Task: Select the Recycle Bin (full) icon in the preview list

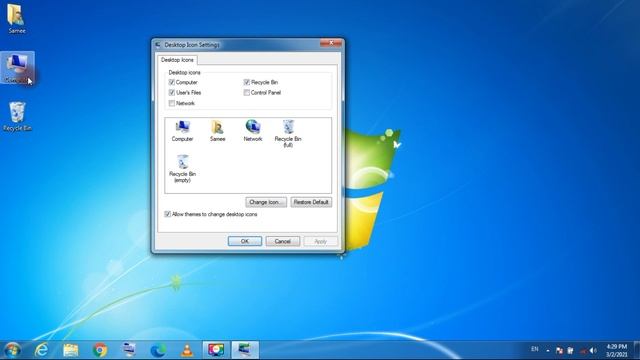Action: tap(288, 133)
